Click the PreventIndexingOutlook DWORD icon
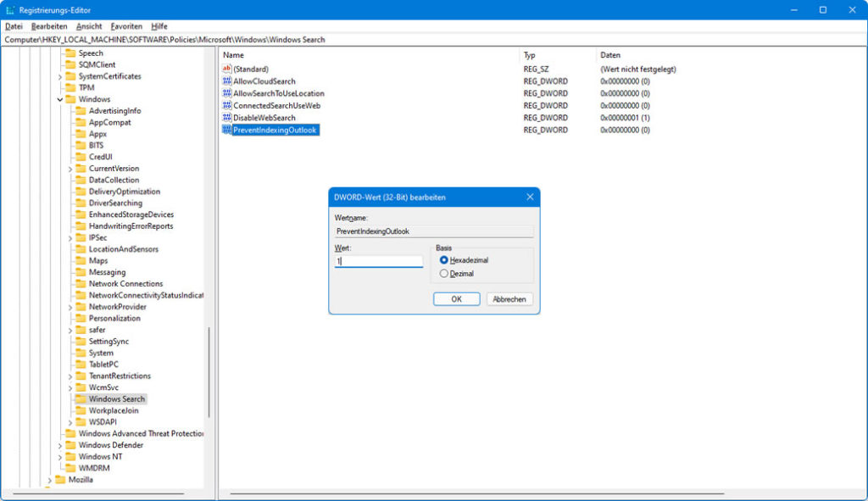The image size is (868, 501). coord(226,130)
